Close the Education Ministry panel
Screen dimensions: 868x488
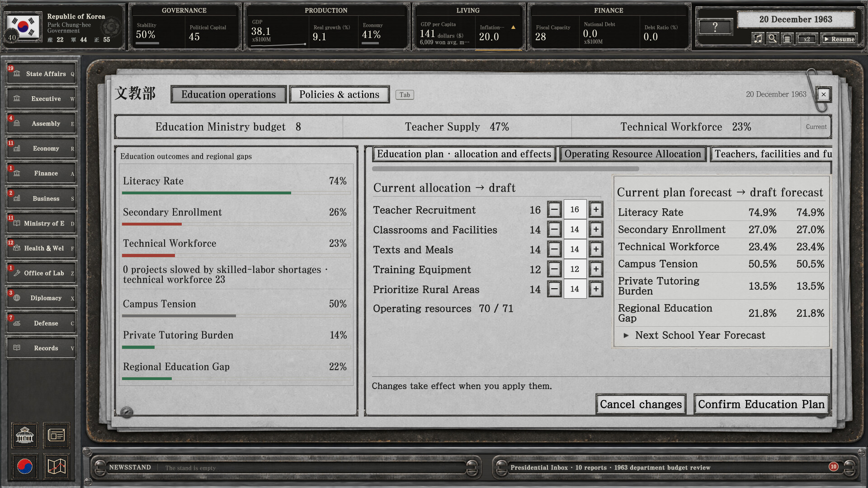coord(823,94)
